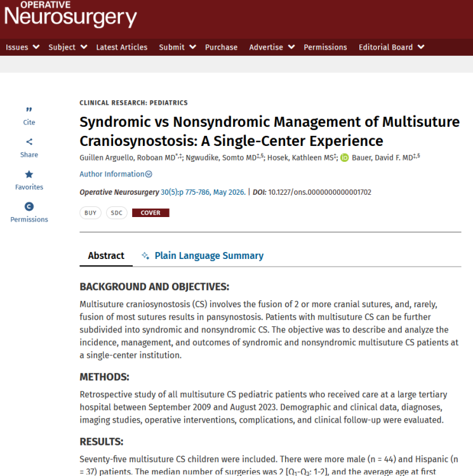Click the Permissions copyright icon in sidebar
Viewport: 473px width, 476px height.
pos(29,207)
